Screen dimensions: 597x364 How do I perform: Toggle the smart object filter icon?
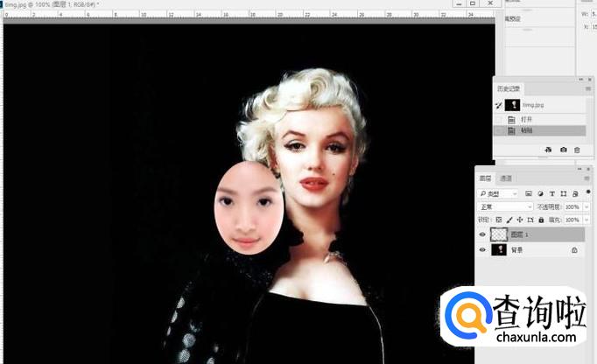(575, 193)
